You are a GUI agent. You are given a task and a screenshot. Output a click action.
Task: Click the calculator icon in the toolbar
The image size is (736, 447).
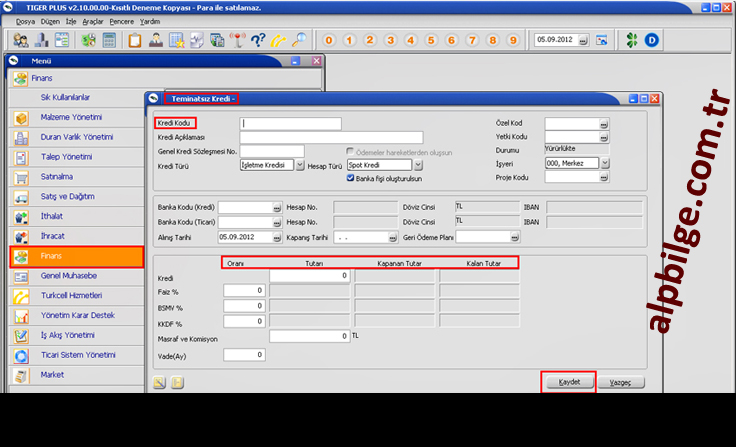(109, 41)
